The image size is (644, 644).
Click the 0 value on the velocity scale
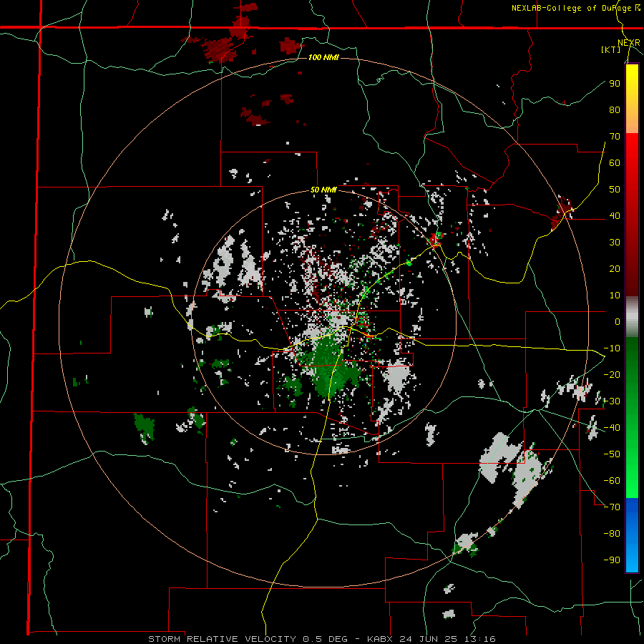[x=618, y=321]
